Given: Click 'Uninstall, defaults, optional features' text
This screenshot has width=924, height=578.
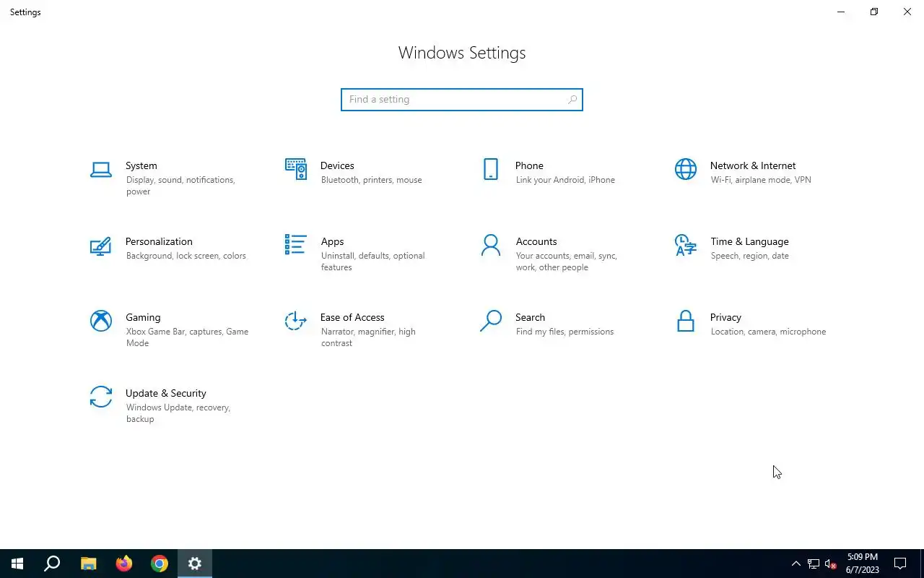Looking at the screenshot, I should 372,262.
